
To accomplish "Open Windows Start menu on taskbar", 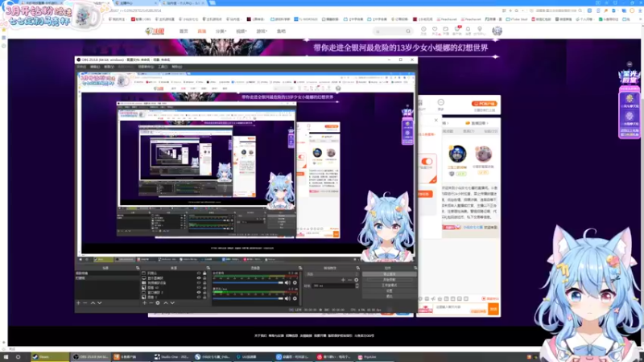I will [x=6, y=357].
